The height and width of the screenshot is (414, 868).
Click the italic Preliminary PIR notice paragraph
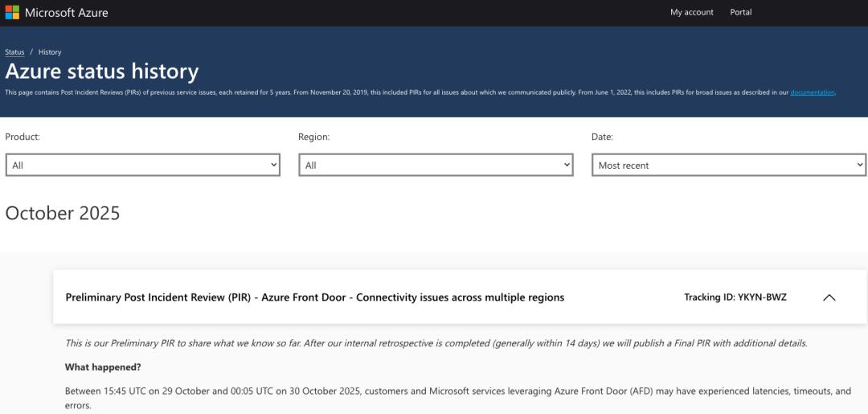coord(436,343)
